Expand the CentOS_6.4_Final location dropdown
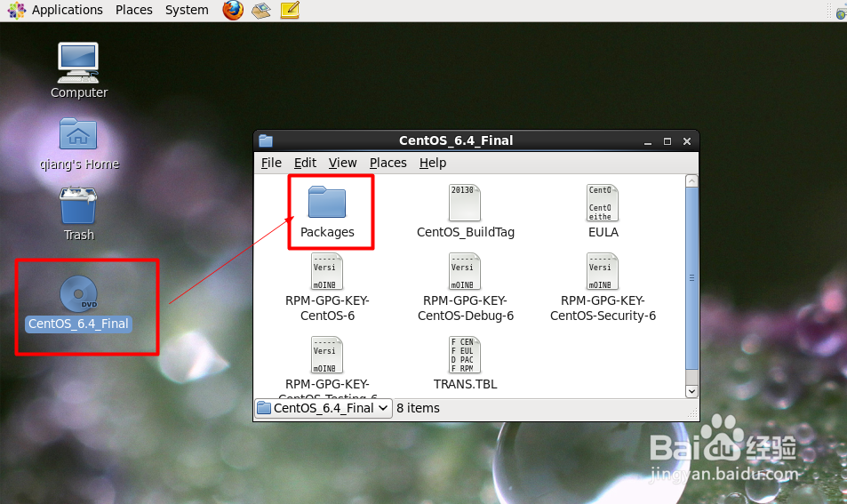Image resolution: width=847 pixels, height=504 pixels. click(323, 408)
